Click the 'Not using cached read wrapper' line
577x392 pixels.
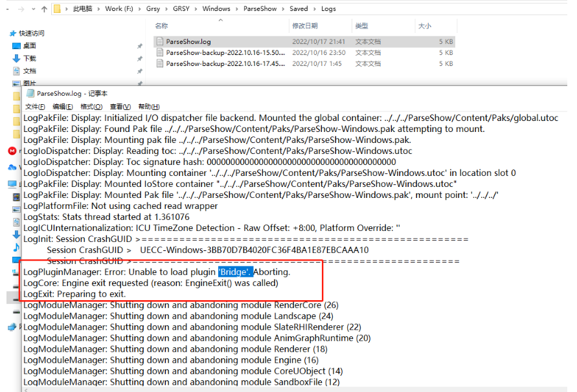coord(120,206)
